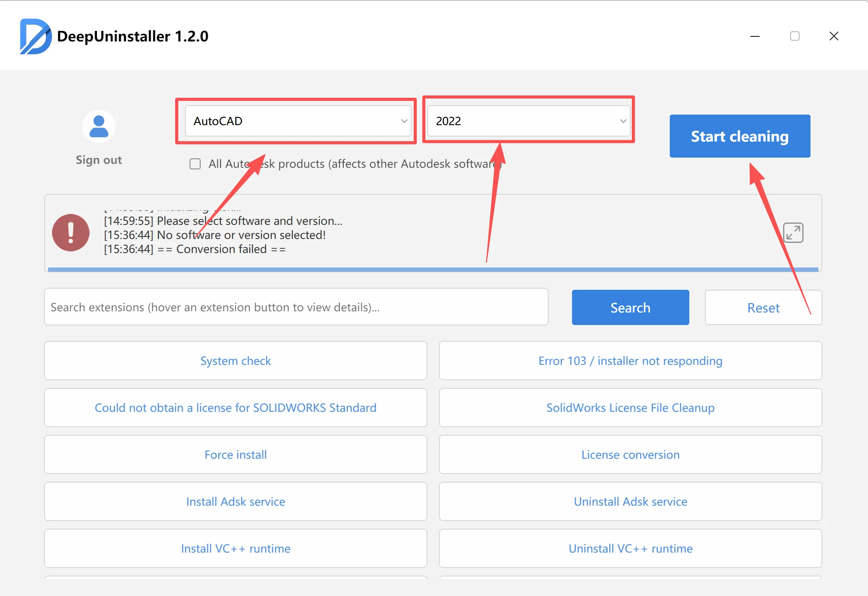
Task: Run the System check extension
Action: (235, 361)
